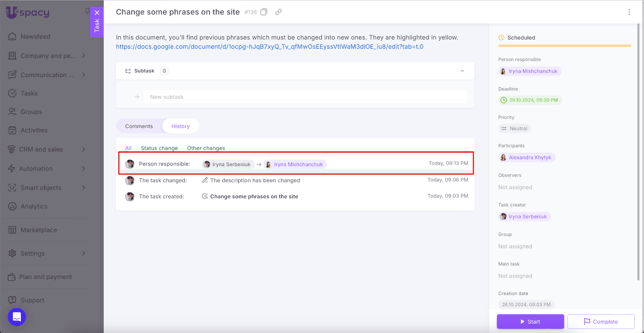644x333 pixels.
Task: Click the Newsfeed home icon
Action: [x=12, y=37]
